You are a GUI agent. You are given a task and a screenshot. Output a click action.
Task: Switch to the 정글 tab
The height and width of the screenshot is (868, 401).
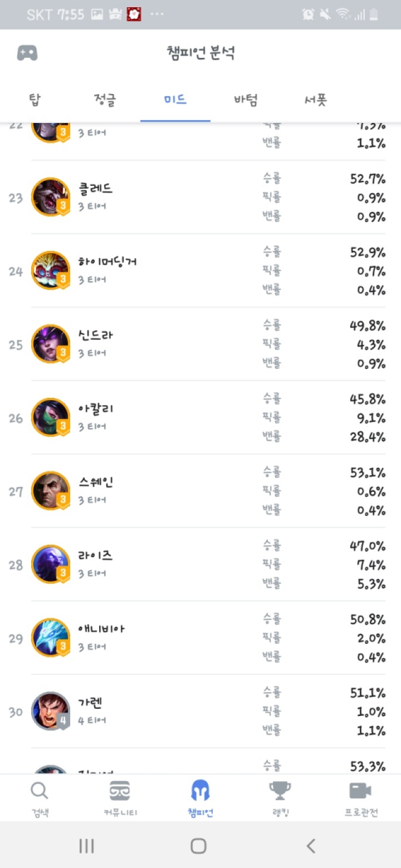click(x=105, y=100)
